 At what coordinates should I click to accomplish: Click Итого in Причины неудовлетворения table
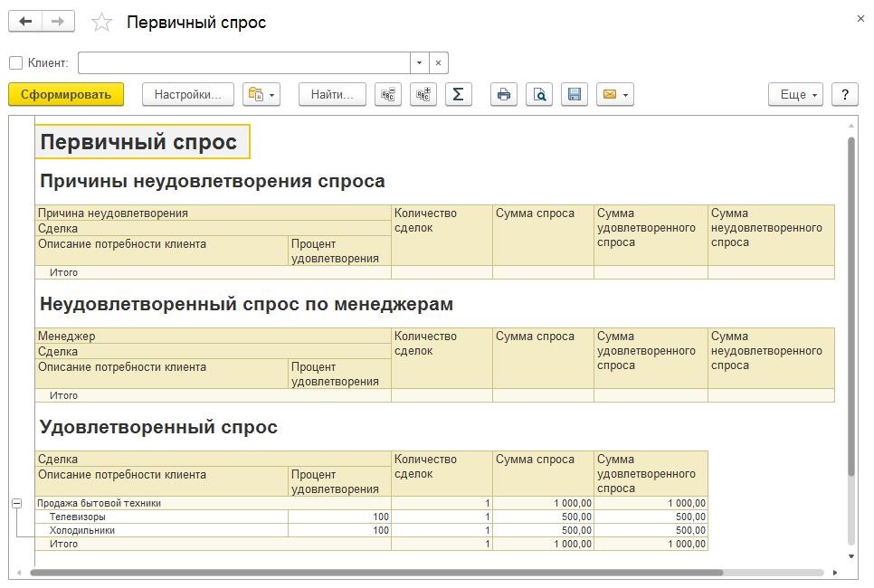point(214,272)
